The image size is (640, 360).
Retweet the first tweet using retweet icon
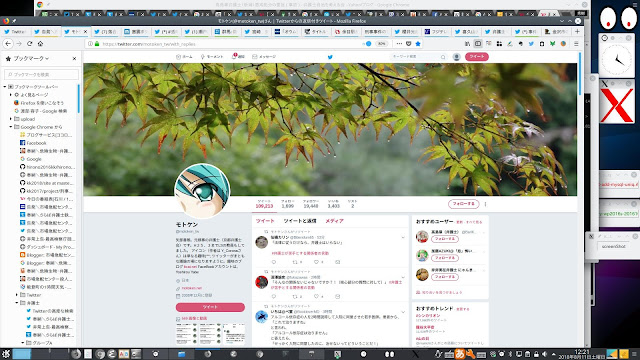pos(296,262)
